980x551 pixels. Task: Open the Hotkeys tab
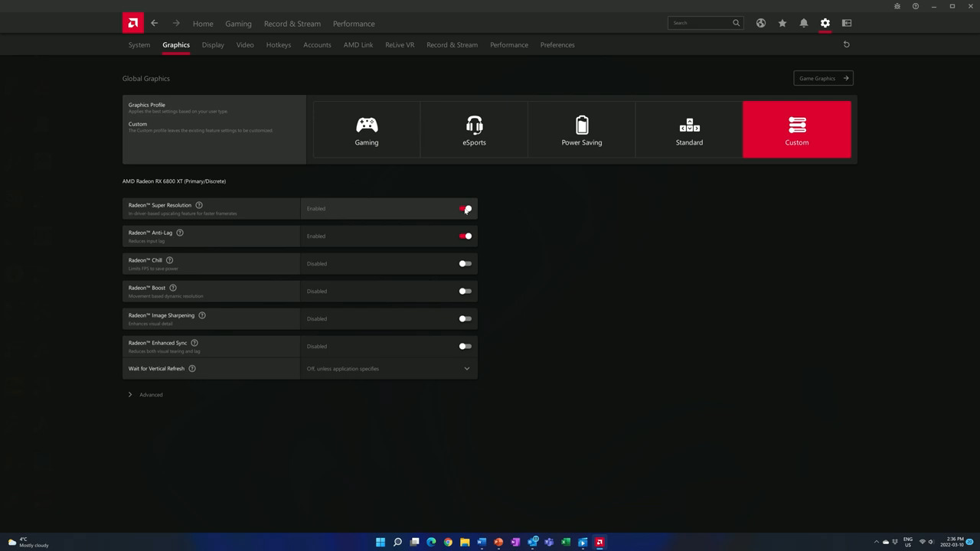pos(278,45)
